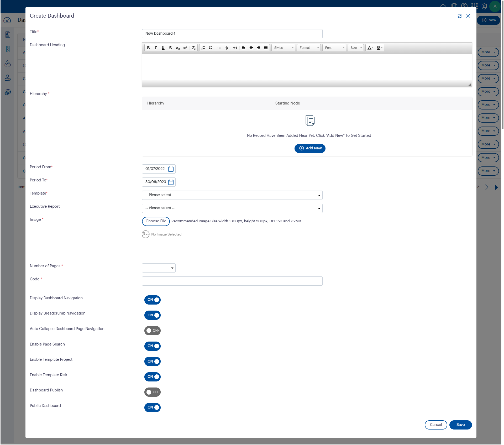Viewport: 504px width, 445px height.
Task: Turn off Display Dashboard Navigation
Action: click(152, 300)
